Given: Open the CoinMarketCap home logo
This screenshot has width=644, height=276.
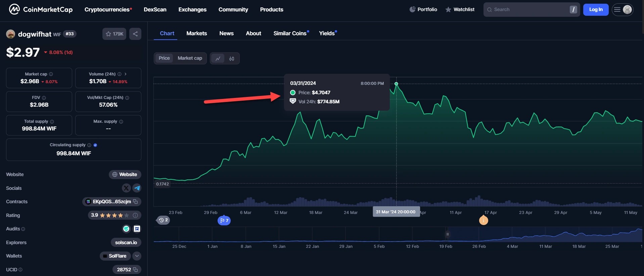Looking at the screenshot, I should tap(40, 9).
